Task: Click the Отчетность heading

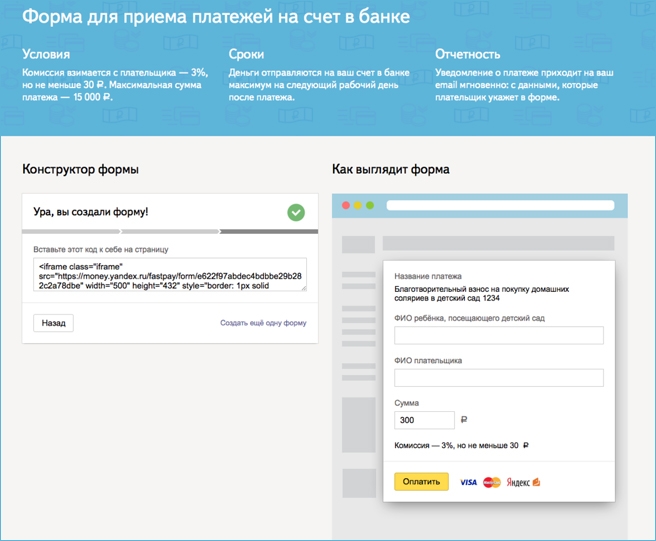Action: click(468, 54)
